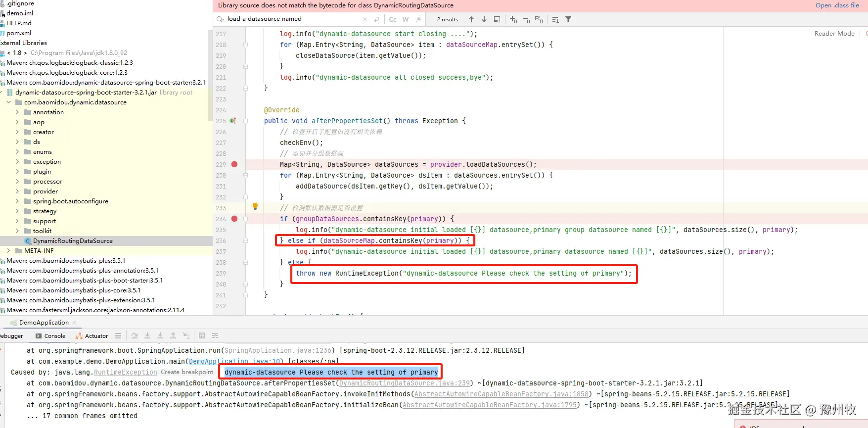Screen dimensions: 868x428
Task: Select demo.iml in project tree
Action: coord(19,13)
